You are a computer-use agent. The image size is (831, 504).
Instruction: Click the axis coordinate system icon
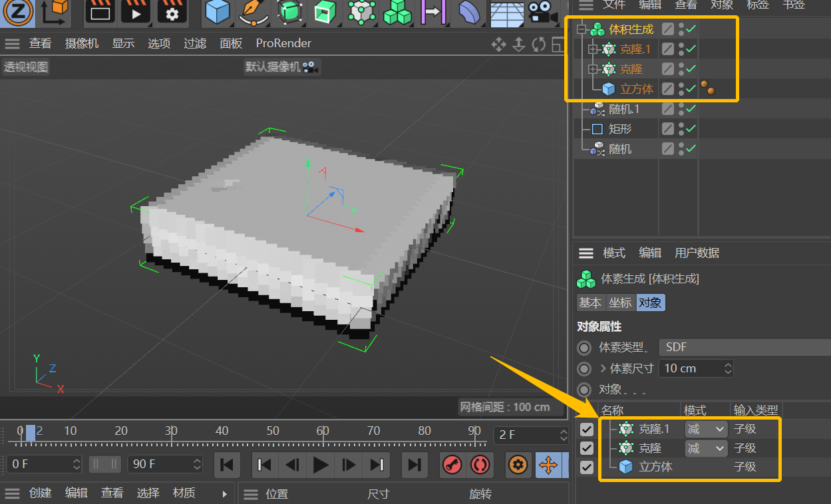click(x=57, y=12)
